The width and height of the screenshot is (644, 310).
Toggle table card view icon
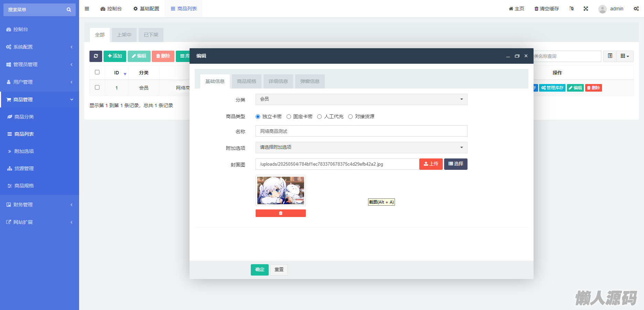coord(610,56)
